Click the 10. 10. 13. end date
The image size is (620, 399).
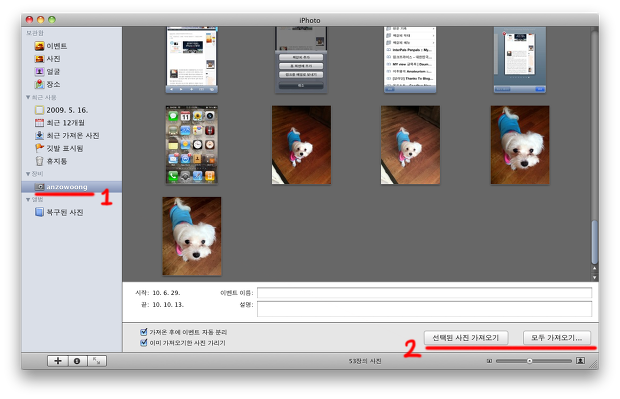(x=168, y=304)
